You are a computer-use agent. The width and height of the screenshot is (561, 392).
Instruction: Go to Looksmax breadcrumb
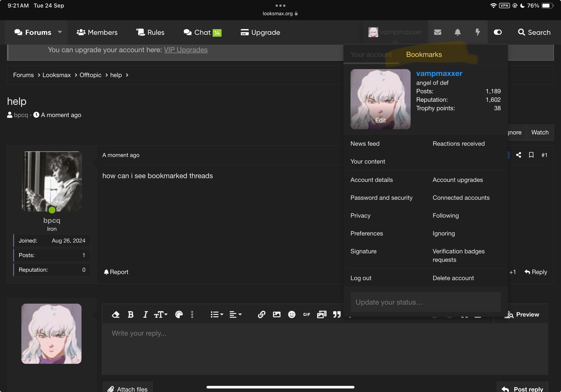tap(56, 75)
